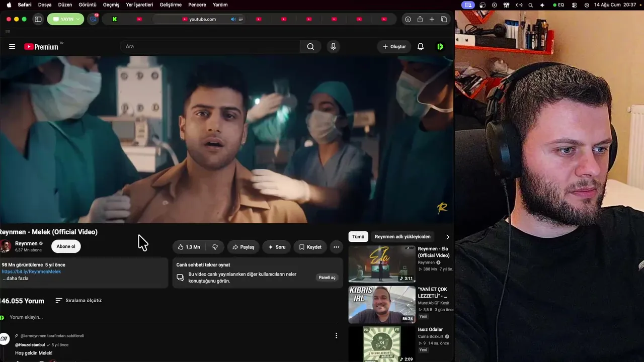Open the @Houzelstanbul commenter profile
This screenshot has width=644, height=362.
30,345
